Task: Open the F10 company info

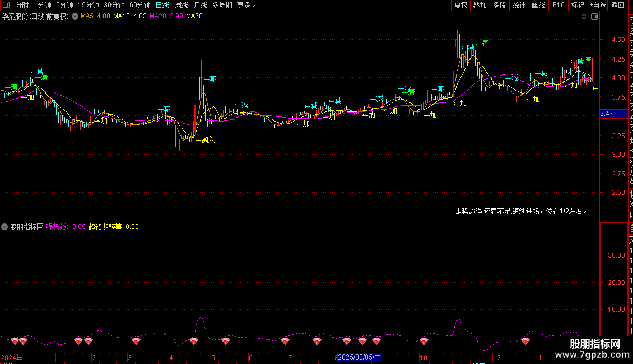Action: click(x=558, y=5)
